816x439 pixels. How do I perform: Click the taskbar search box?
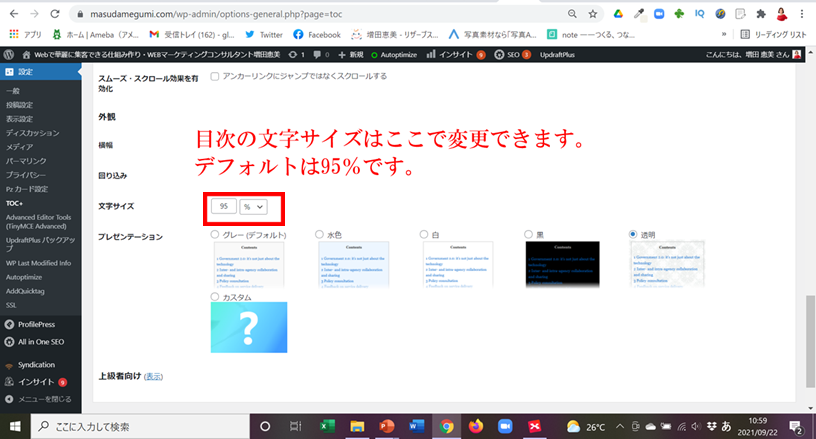[x=141, y=427]
